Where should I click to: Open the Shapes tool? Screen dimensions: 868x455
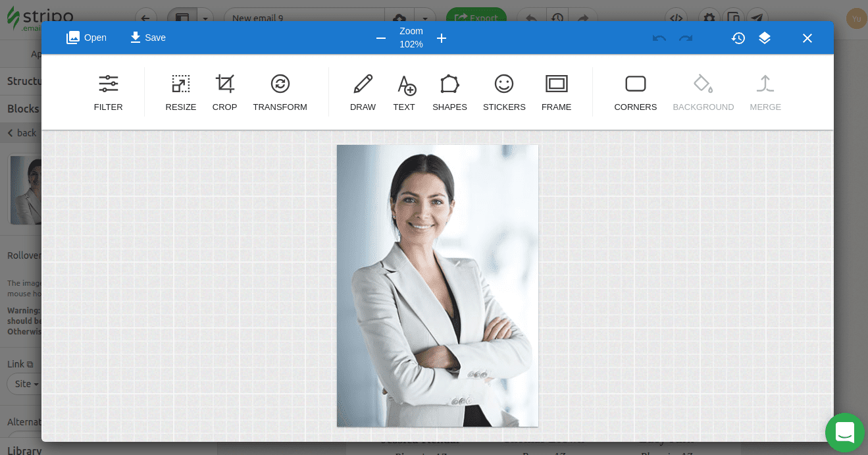(x=449, y=93)
